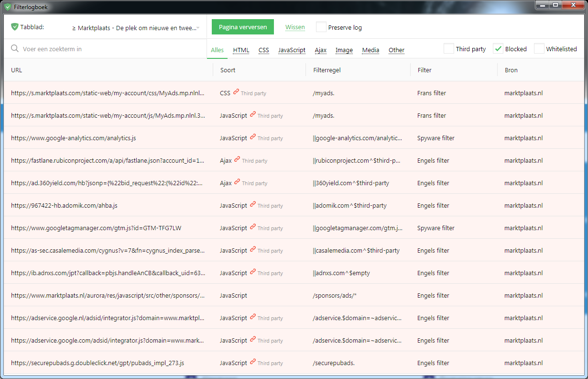Image resolution: width=588 pixels, height=379 pixels.
Task: Switch to the JavaScript filter tab
Action: (x=292, y=50)
